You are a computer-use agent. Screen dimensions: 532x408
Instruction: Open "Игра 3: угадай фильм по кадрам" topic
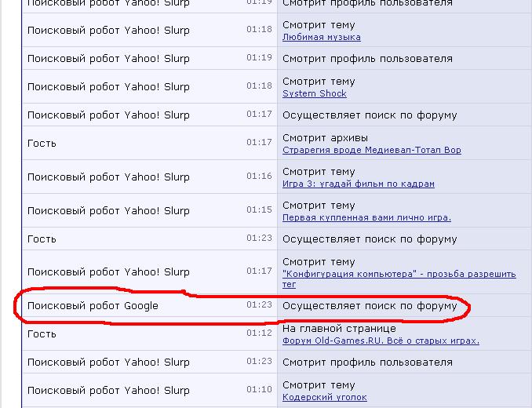[358, 184]
